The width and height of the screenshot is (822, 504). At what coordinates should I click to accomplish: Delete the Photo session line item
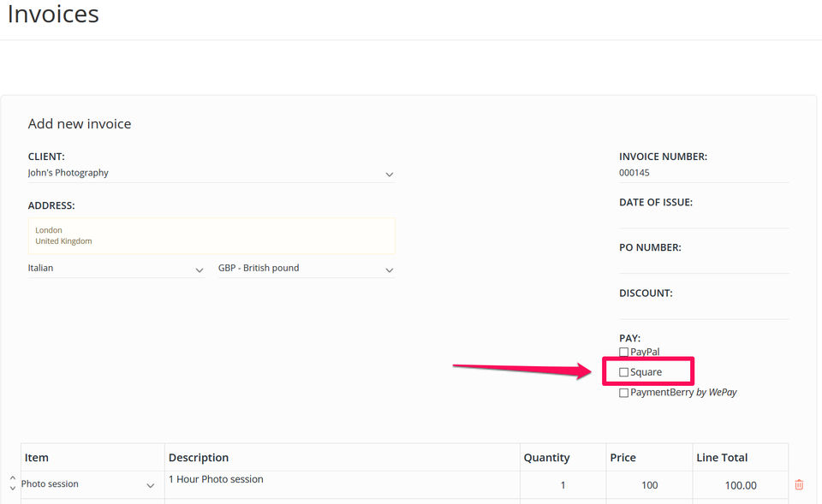pos(799,484)
